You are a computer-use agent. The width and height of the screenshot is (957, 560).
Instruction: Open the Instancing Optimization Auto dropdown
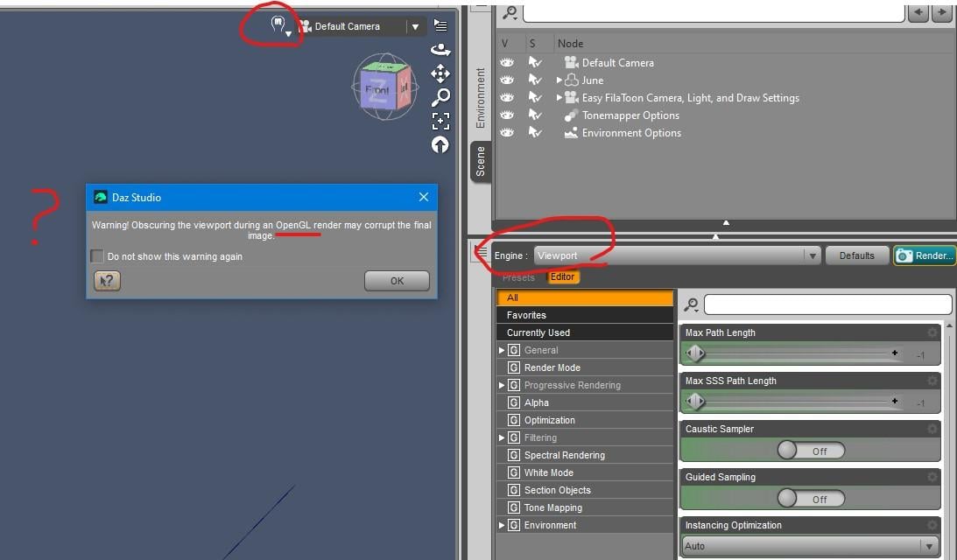pos(809,546)
